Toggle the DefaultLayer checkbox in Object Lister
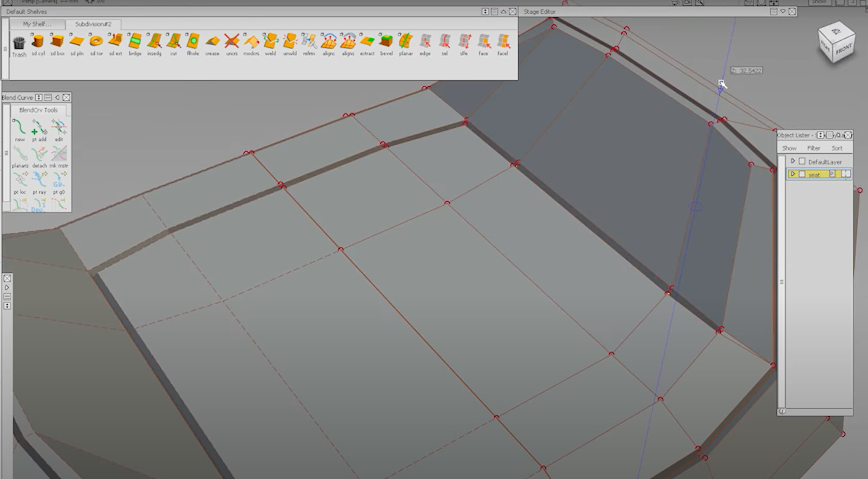This screenshot has height=479, width=868. point(802,161)
